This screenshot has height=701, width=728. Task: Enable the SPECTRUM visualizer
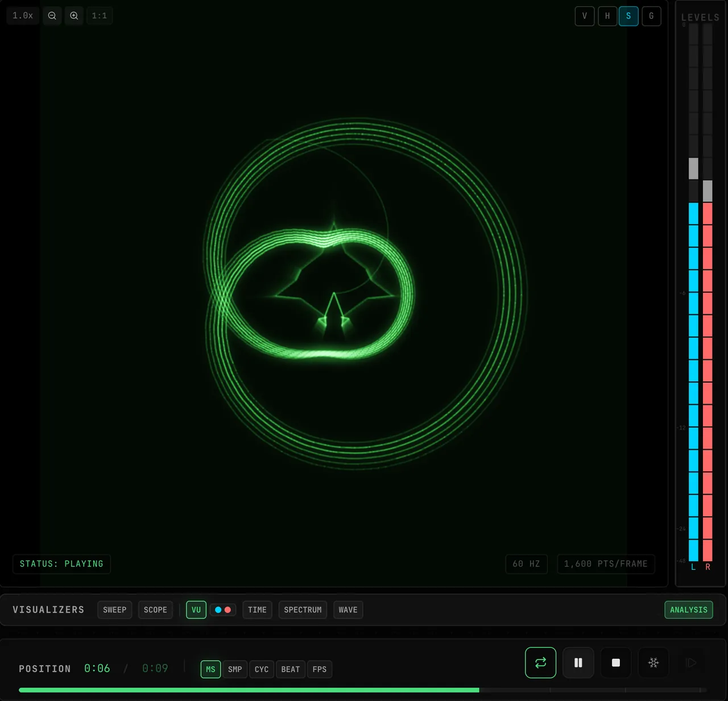pos(303,610)
